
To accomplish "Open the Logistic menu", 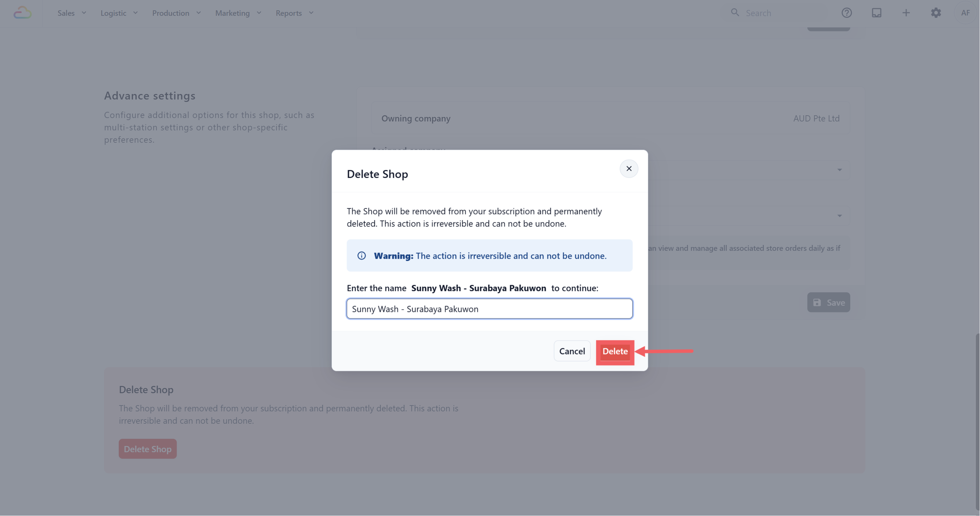I will pyautogui.click(x=119, y=13).
